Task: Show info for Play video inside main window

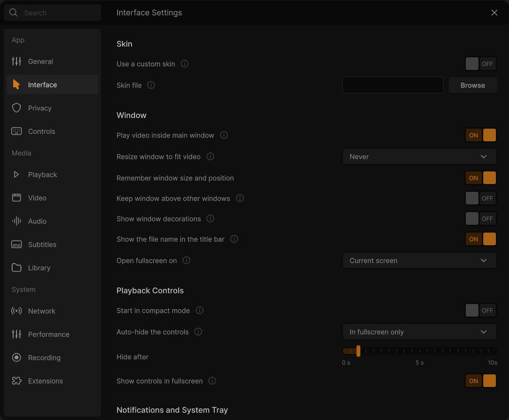Action: pyautogui.click(x=224, y=135)
